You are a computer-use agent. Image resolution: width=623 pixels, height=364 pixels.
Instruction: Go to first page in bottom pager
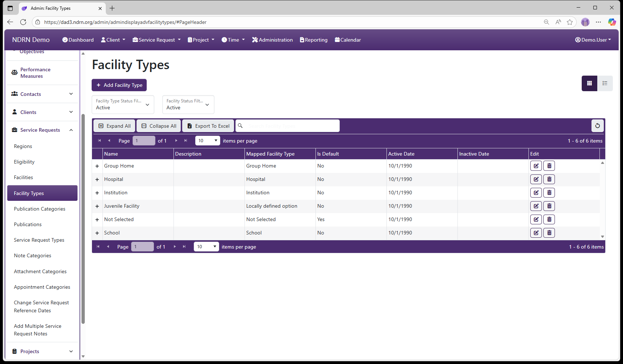[98, 247]
